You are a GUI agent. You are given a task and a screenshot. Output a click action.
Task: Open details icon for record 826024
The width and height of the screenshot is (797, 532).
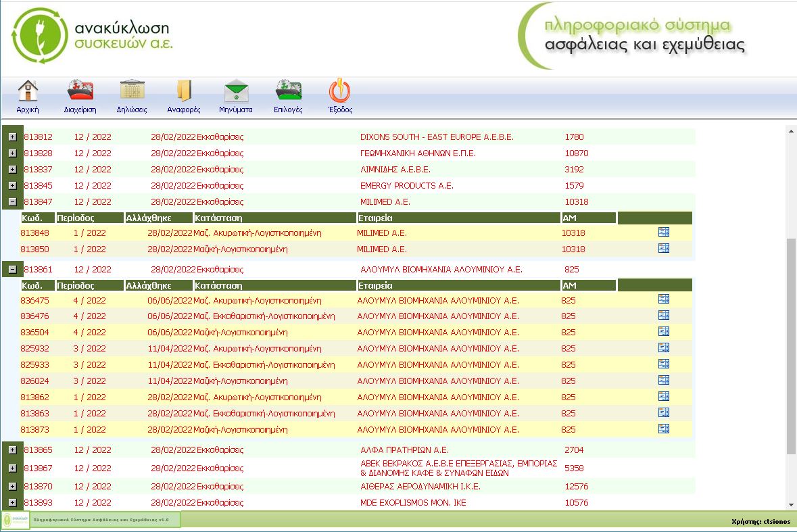tap(664, 381)
